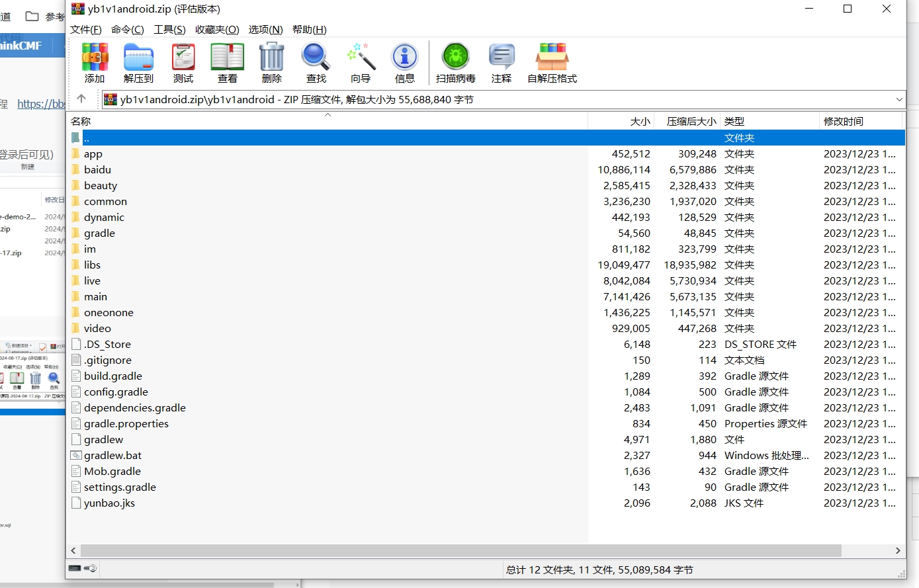Select gradlew file name
The height and width of the screenshot is (588, 919).
[103, 439]
